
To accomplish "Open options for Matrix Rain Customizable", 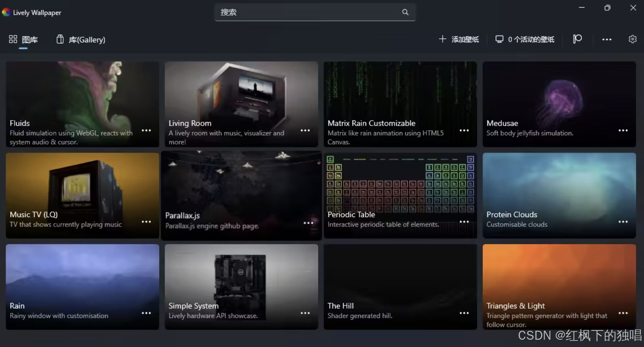I will (464, 130).
